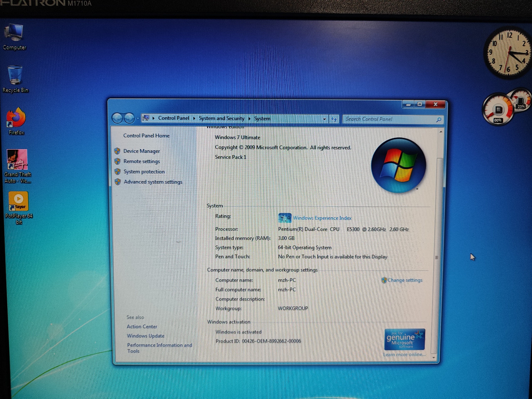Expand arrow after System and Security breadcrumb
Screen dimensions: 532x399
coord(249,119)
